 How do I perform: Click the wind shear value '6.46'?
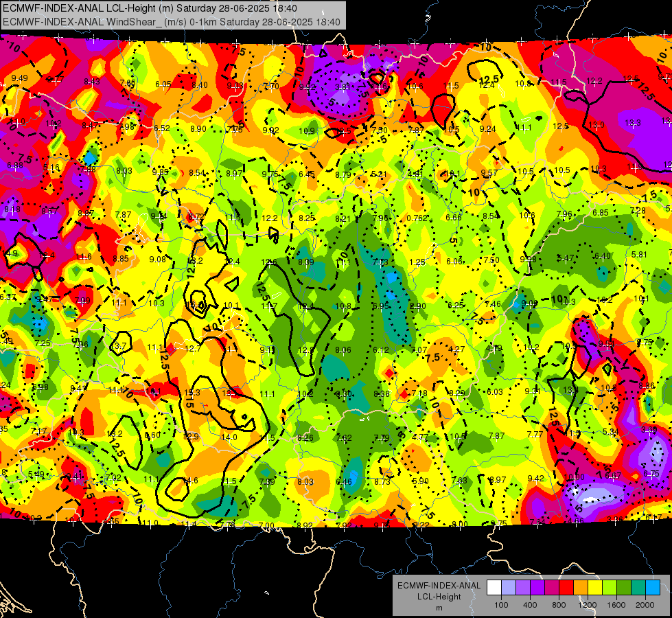tap(344, 482)
